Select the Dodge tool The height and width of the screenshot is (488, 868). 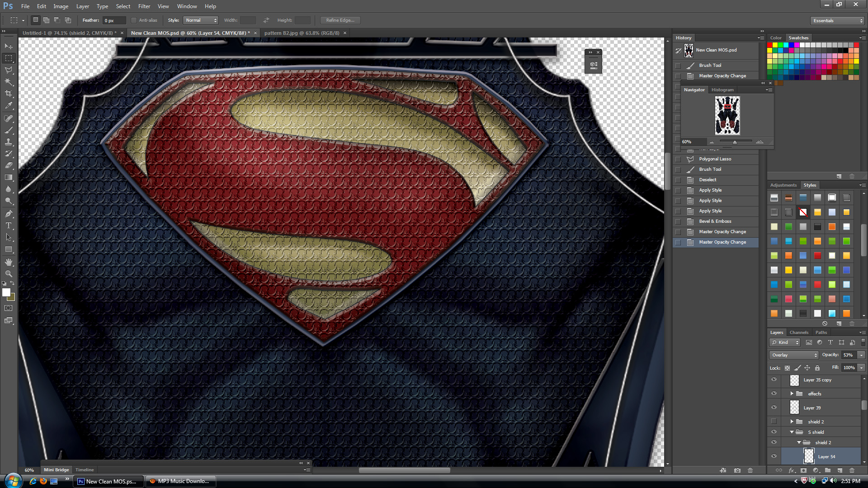9,201
